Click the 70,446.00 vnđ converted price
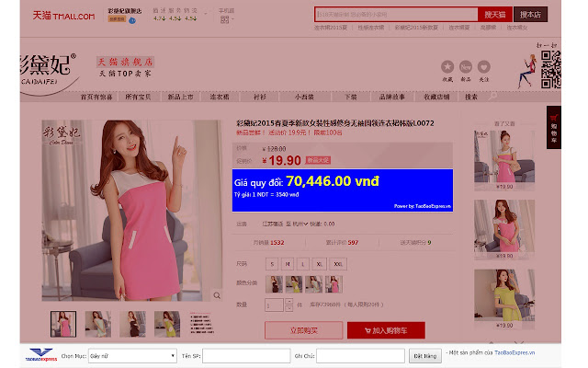The image size is (588, 368). click(333, 181)
